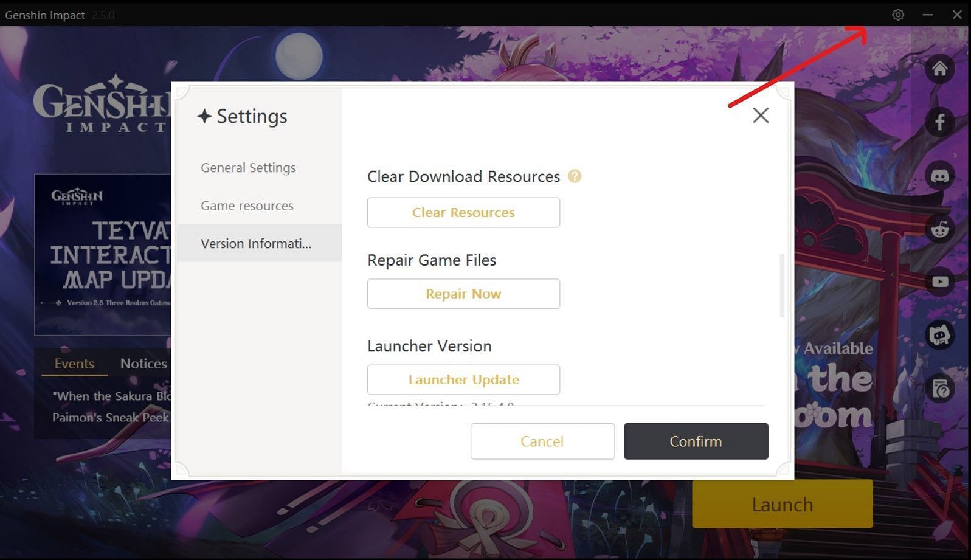
Task: Minimize the Genshin Impact launcher window
Action: coord(927,15)
